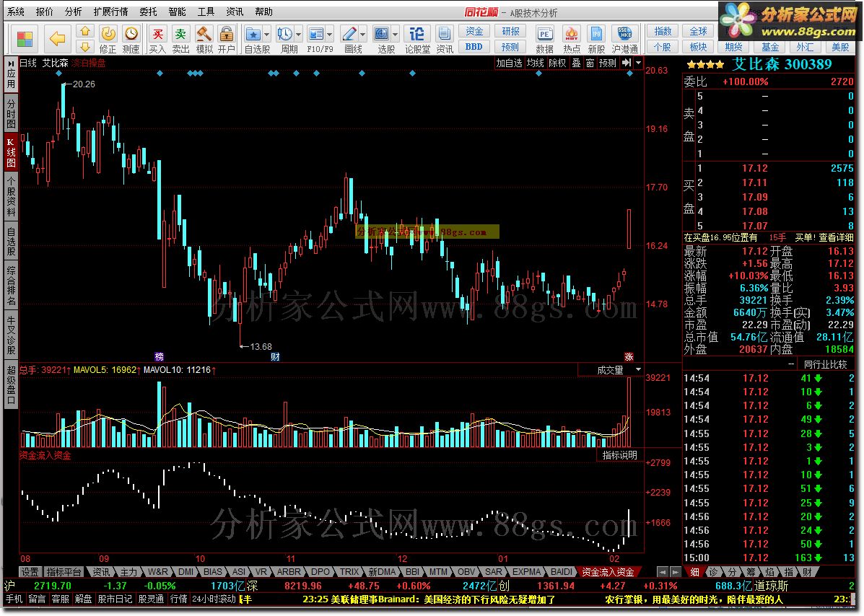
Task: Open the 自选股 star folder icon
Action: click(253, 34)
